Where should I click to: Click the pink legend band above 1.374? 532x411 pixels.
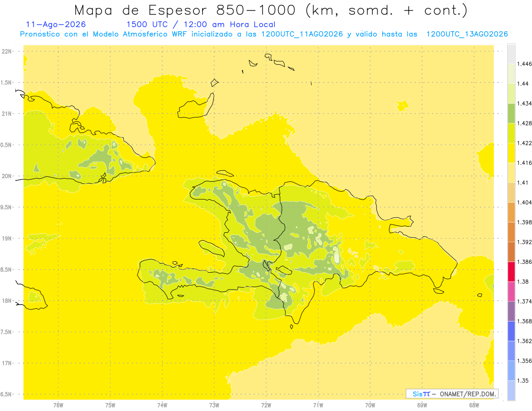[511, 291]
